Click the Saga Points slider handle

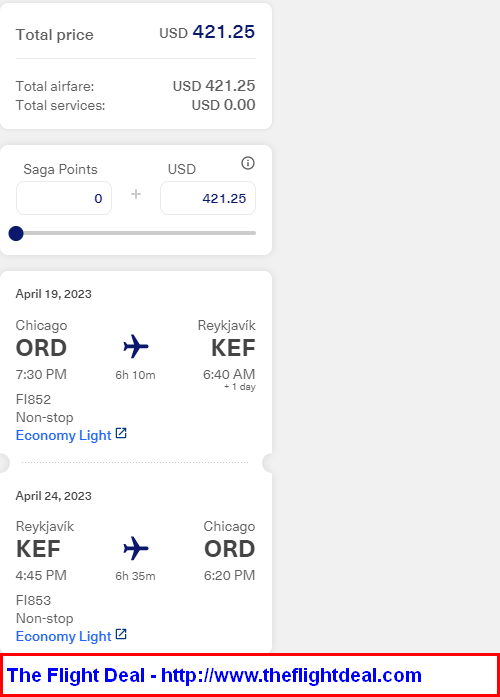pyautogui.click(x=16, y=233)
